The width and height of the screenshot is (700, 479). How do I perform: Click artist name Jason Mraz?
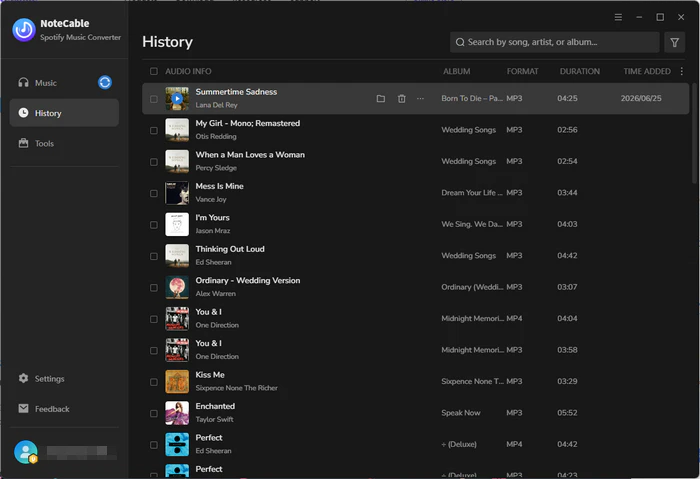pyautogui.click(x=212, y=231)
